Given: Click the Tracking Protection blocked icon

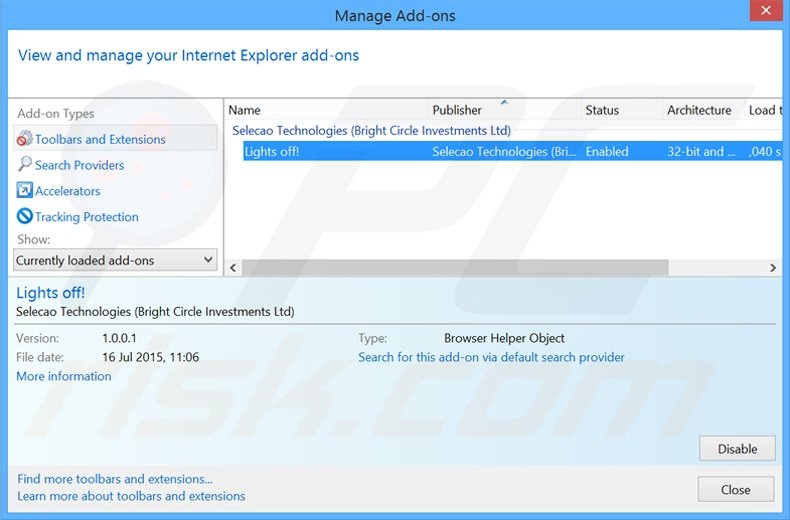Looking at the screenshot, I should 24,216.
